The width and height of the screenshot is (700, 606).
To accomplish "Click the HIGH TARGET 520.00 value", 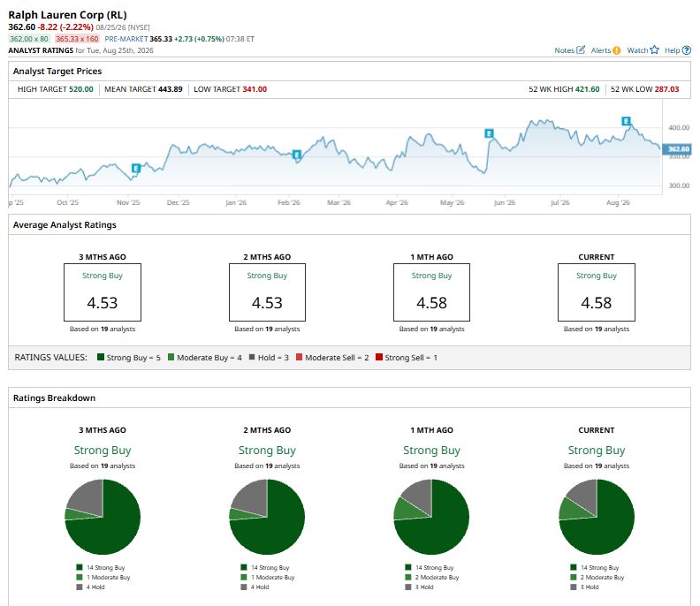I will tap(80, 89).
